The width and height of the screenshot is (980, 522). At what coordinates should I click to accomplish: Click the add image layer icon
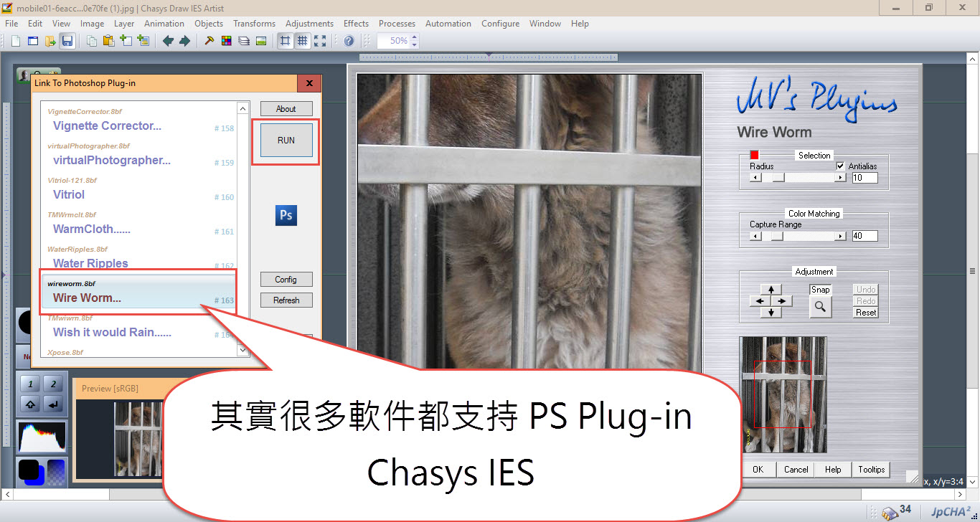[143, 41]
